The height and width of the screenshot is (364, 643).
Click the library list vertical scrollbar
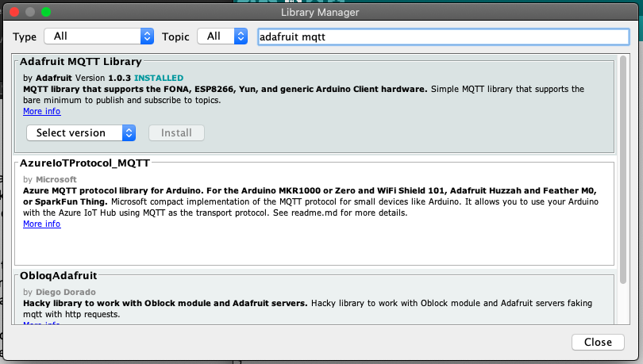[623, 170]
